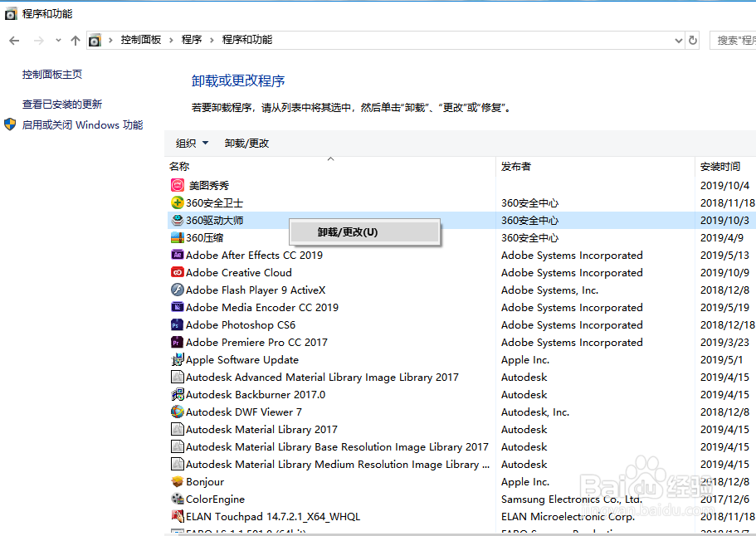Click install date 2019/5/13
This screenshot has width=756, height=536.
point(724,255)
